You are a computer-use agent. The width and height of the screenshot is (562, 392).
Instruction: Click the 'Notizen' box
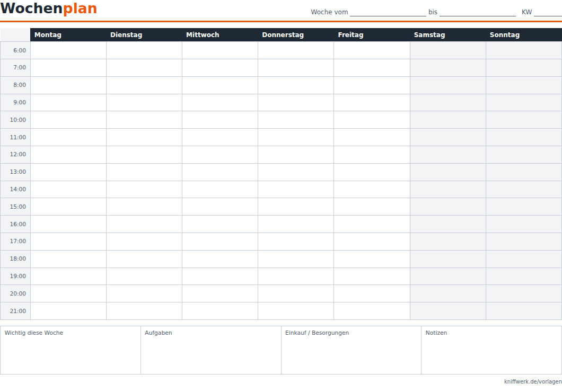(x=492, y=350)
